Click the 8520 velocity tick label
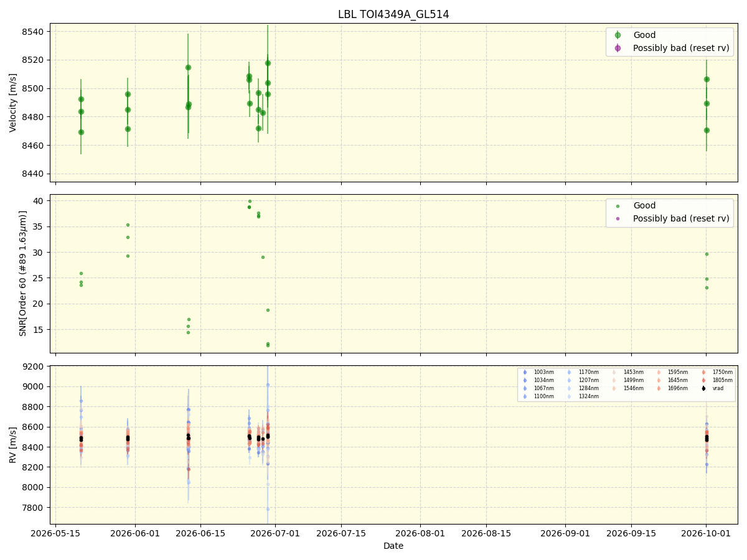The width and height of the screenshot is (747, 560). pyautogui.click(x=34, y=60)
